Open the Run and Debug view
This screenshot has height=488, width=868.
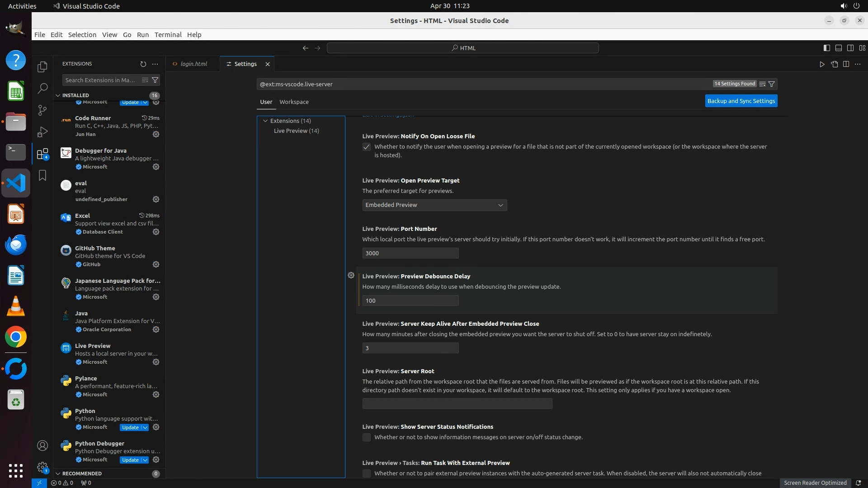click(x=42, y=132)
